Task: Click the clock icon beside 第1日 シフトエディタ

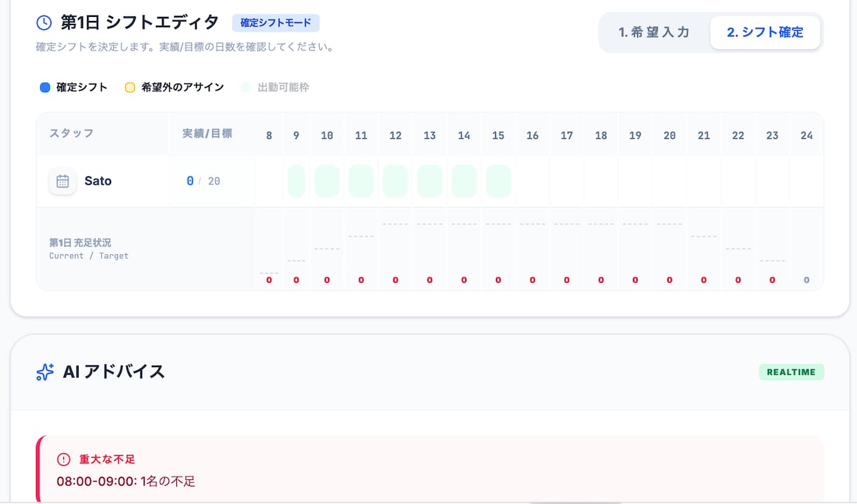Action: [x=44, y=22]
